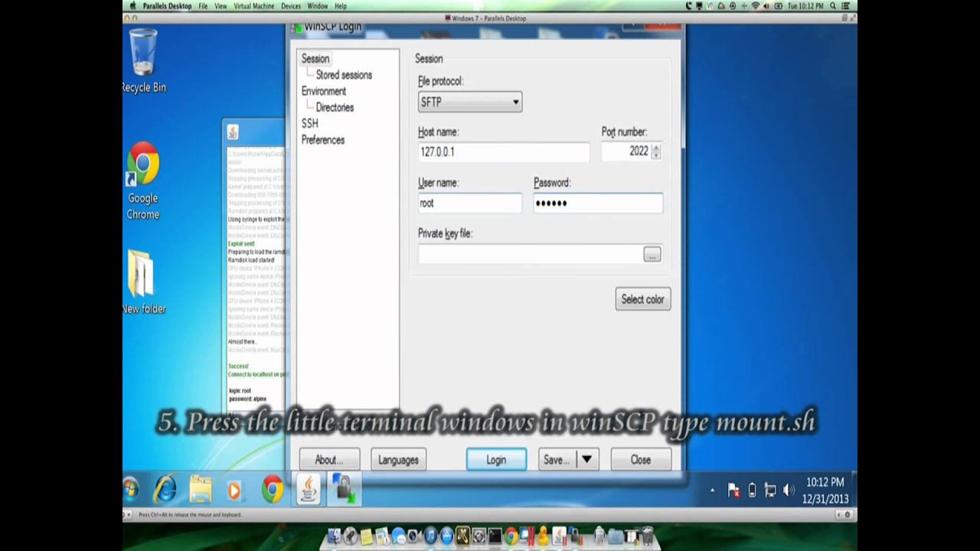Select SSH in the tree
The width and height of the screenshot is (980, 551).
309,123
